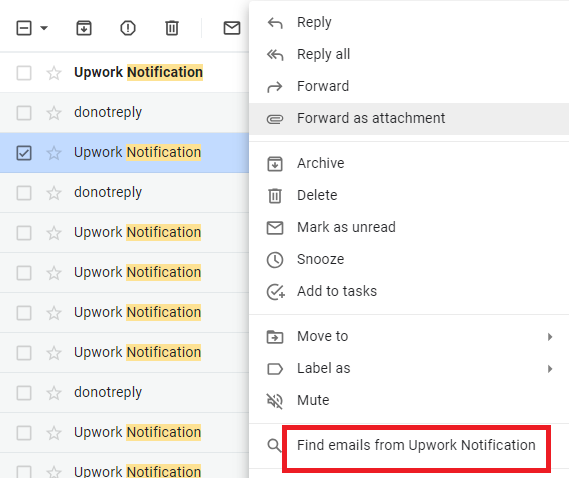Select Mark as unread in the context menu
Image resolution: width=569 pixels, height=478 pixels.
click(x=409, y=227)
